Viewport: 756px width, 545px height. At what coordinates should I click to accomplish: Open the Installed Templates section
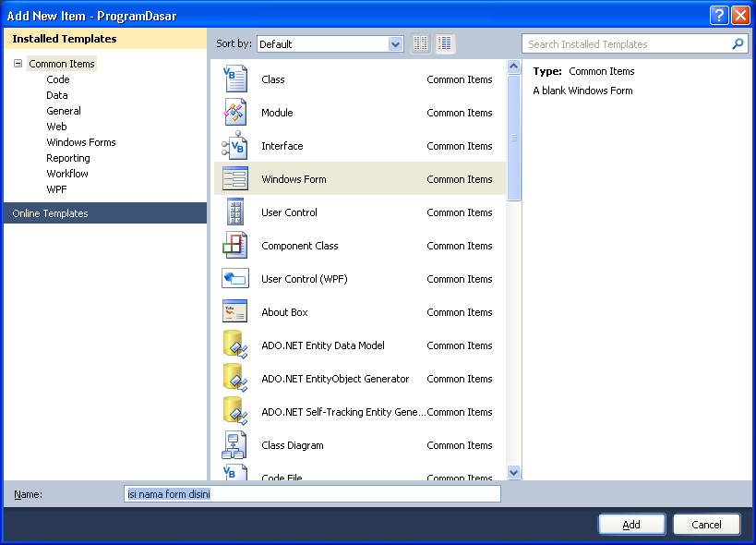[x=105, y=39]
